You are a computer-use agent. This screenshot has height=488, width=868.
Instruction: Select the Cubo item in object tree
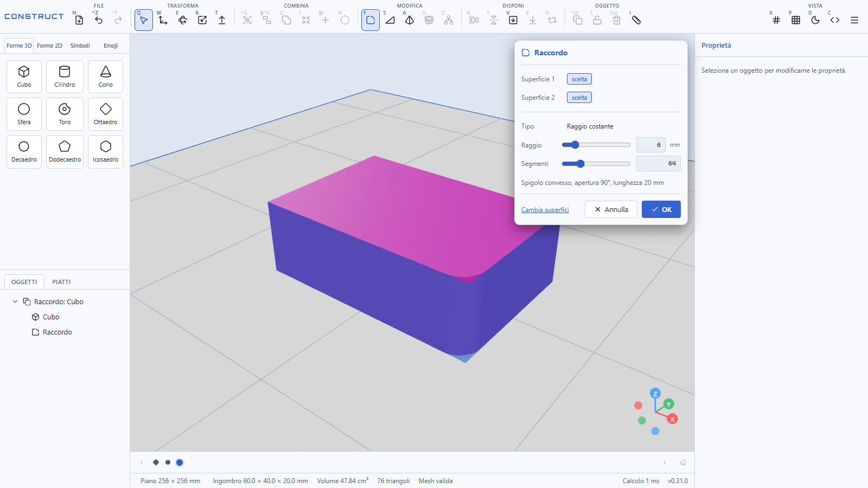pyautogui.click(x=51, y=317)
